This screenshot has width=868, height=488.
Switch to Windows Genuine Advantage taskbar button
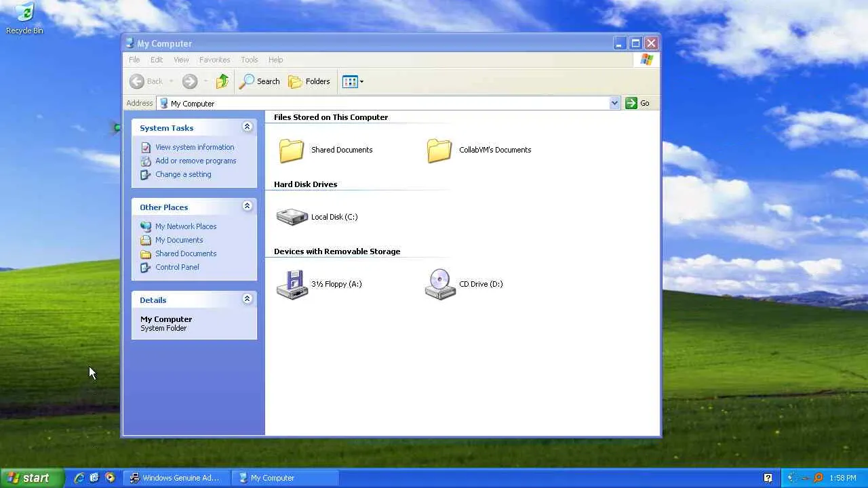[176, 478]
